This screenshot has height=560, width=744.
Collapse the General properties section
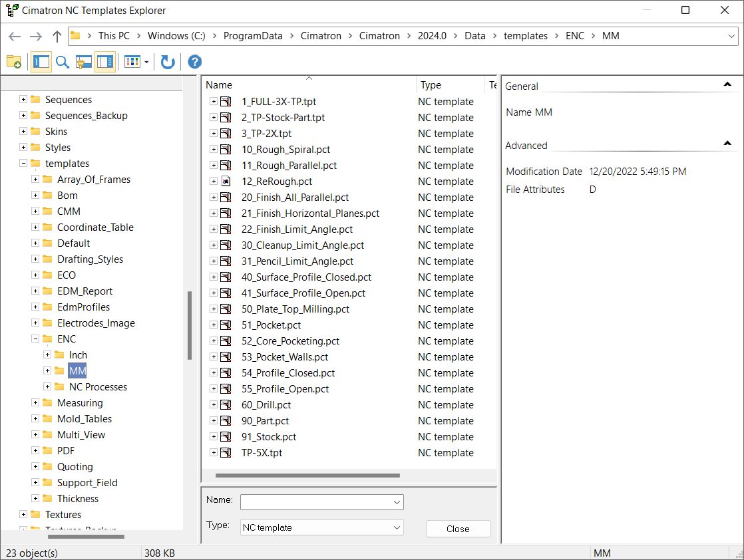tap(727, 84)
